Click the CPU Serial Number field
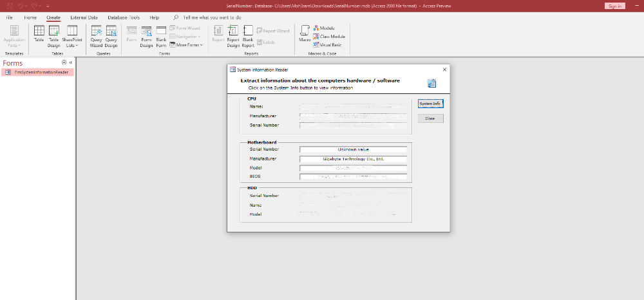The width and height of the screenshot is (644, 300). [353, 126]
